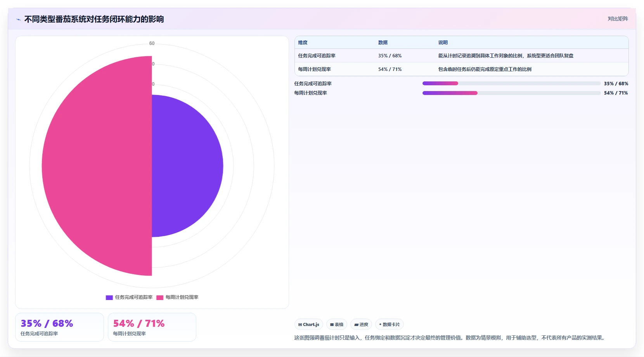Click 每周计划兑现率 cell in the table
This screenshot has width=644, height=357.
[x=314, y=69]
